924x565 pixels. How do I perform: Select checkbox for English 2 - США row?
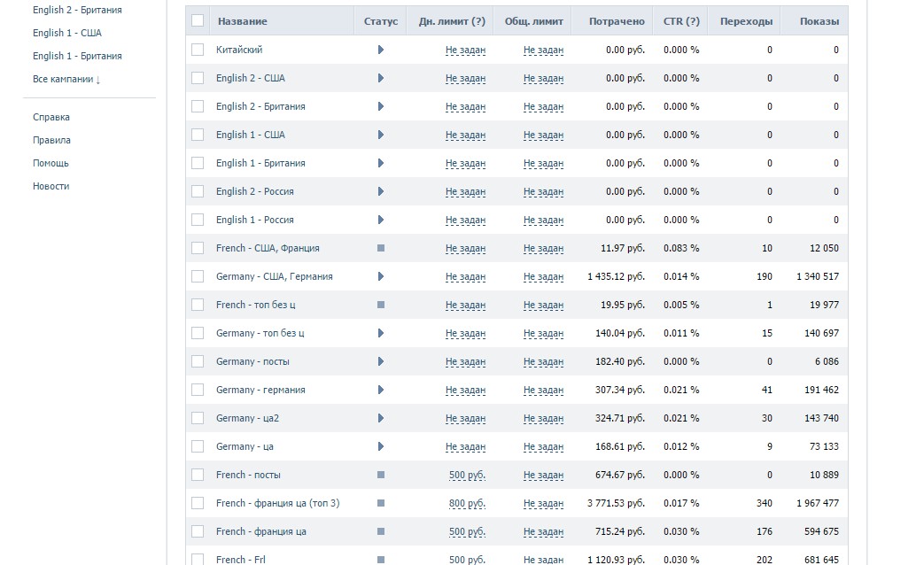pos(198,78)
